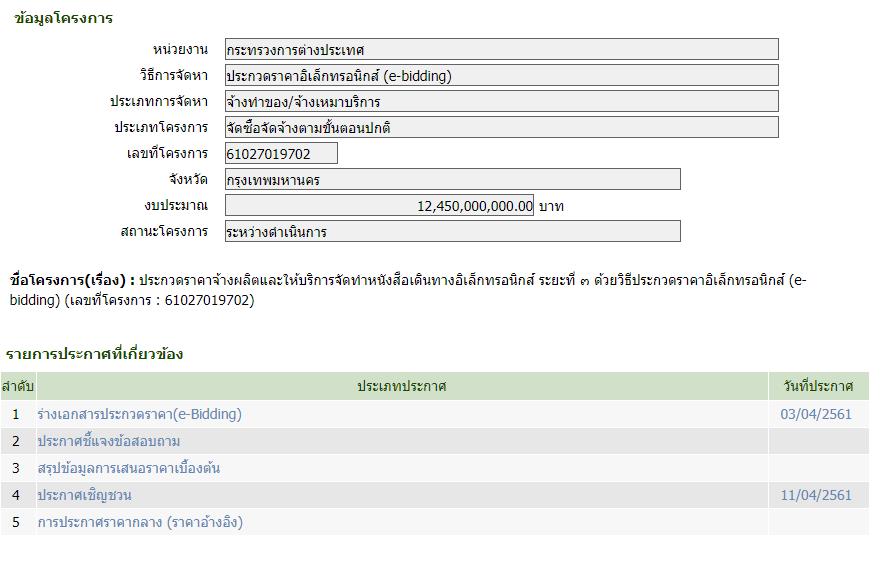Click the วิธีการจัดหา field with e-bidding
881x563 pixels.
pyautogui.click(x=501, y=75)
